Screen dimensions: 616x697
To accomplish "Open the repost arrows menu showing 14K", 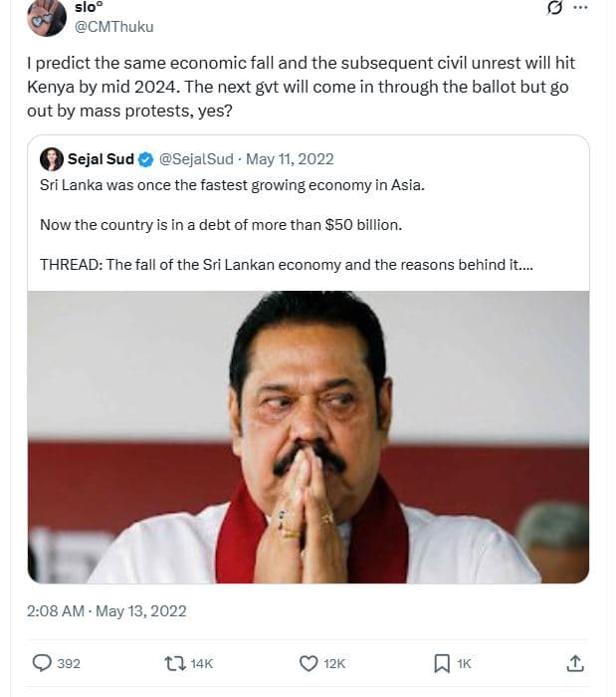I will click(x=174, y=662).
